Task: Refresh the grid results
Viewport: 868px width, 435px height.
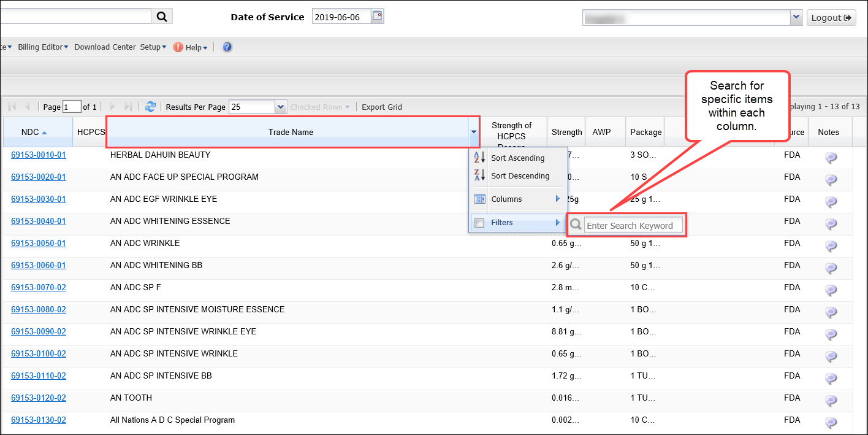Action: [150, 107]
